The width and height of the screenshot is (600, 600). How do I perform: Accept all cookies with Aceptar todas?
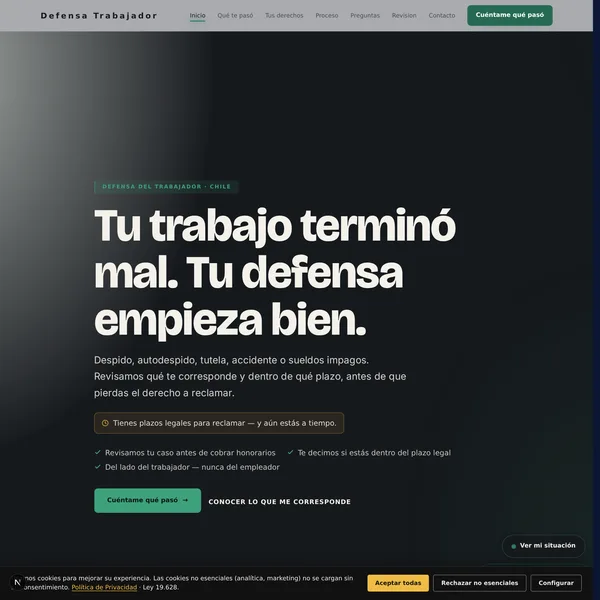point(398,583)
